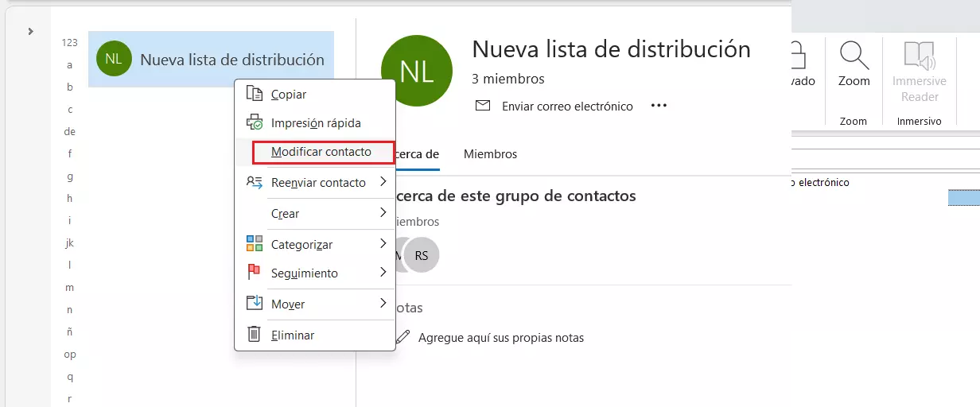Screen dimensions: 980x407
Task: Click the Mover folder icon
Action: tap(254, 304)
